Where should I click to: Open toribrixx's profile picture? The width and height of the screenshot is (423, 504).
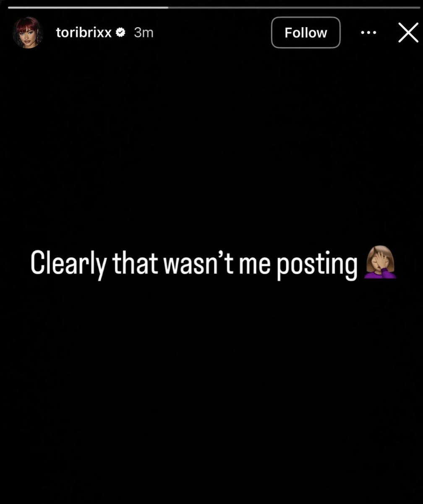28,33
